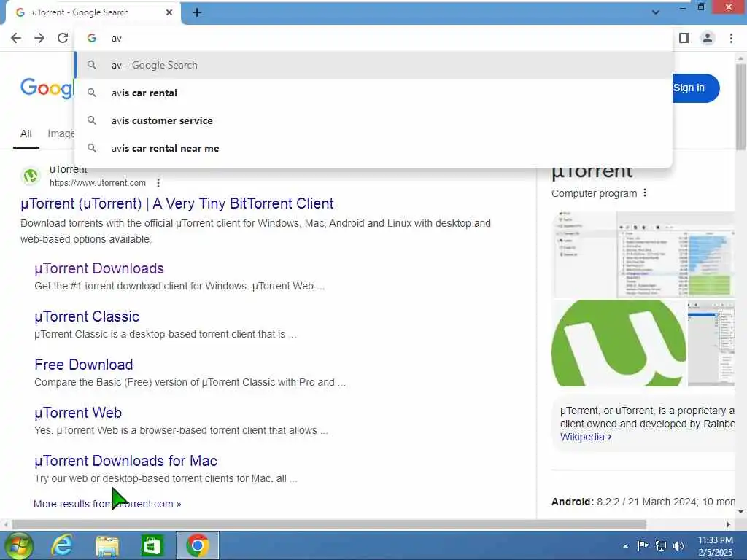Open the tab search chevron
Screen dimensions: 747x560
pyautogui.click(x=656, y=12)
